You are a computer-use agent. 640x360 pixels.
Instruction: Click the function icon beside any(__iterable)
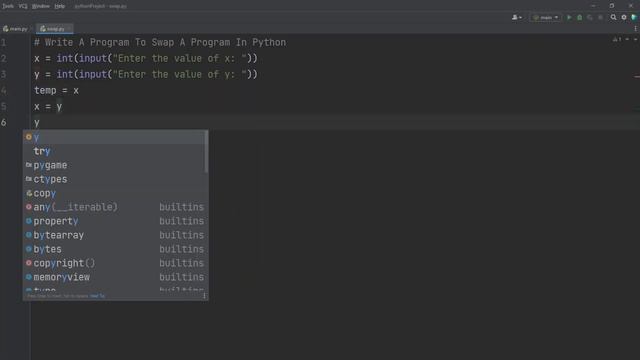(x=29, y=207)
